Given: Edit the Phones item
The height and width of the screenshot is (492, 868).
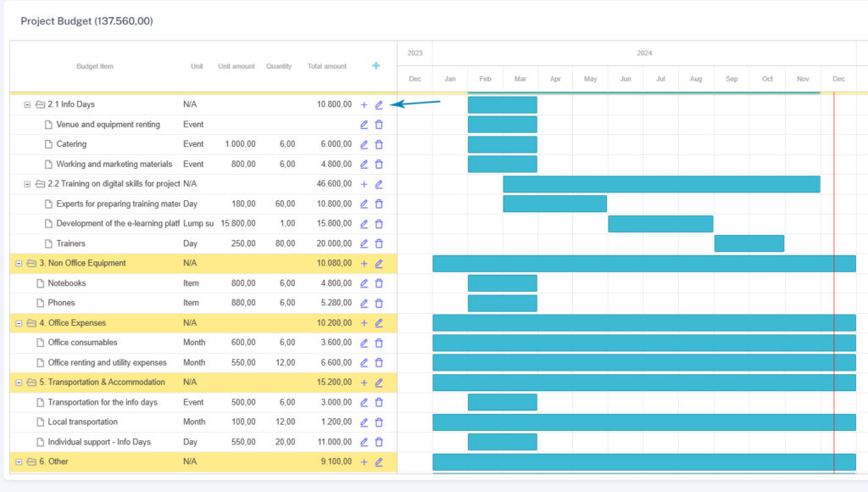Looking at the screenshot, I should coord(364,303).
